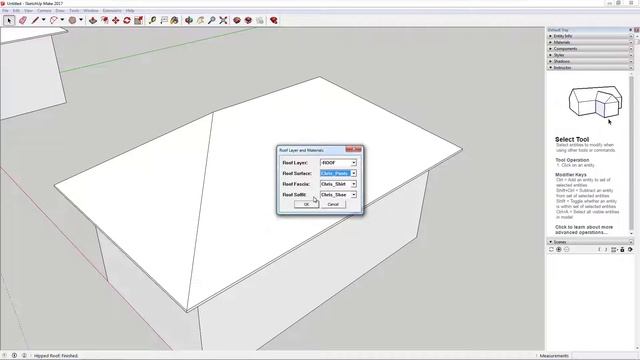Open the 3D Warehouse toolbar icon
The image size is (640, 360).
[x=237, y=20]
